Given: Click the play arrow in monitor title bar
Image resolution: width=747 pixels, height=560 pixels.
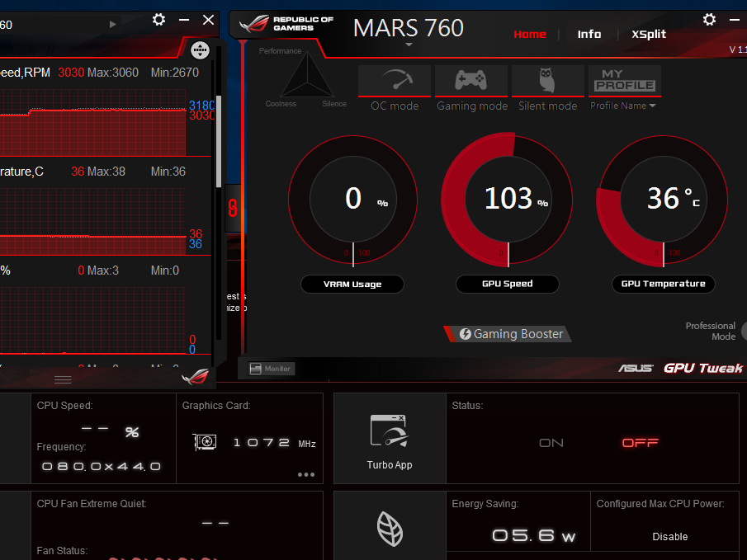Looking at the screenshot, I should point(113,24).
